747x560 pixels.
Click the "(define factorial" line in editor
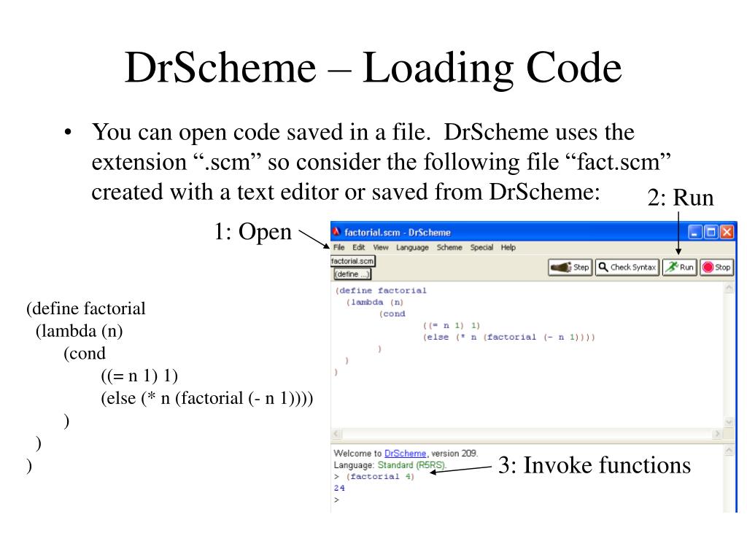(381, 290)
